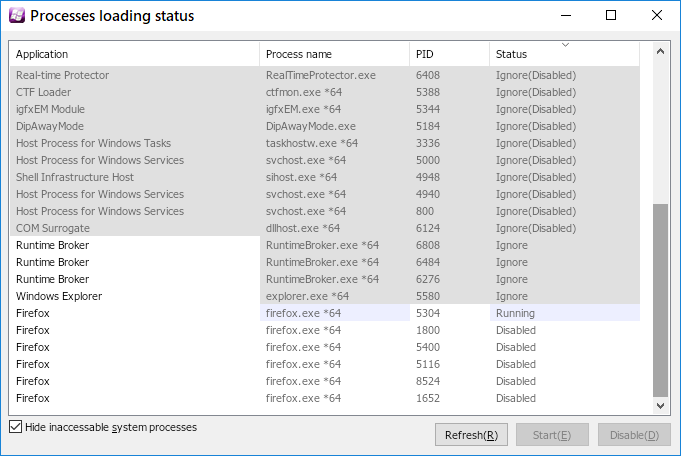Click the Start(E) button
This screenshot has height=456, width=681.
[x=552, y=435]
